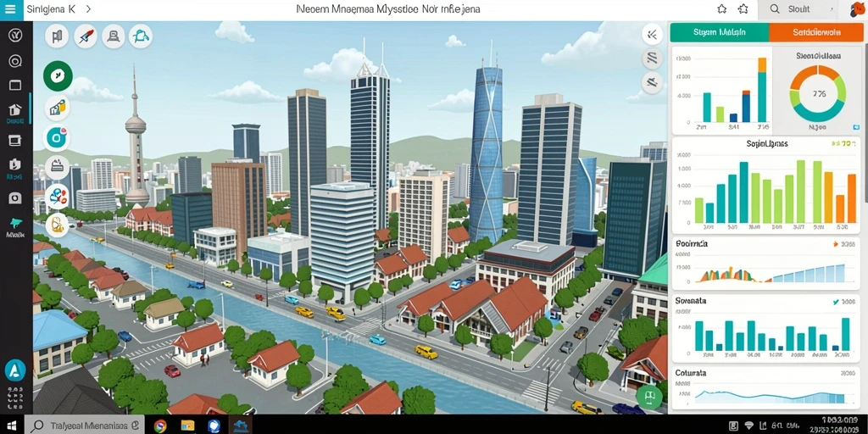Toggle the checkmark in Sorenata panel
The height and width of the screenshot is (434, 868).
click(836, 303)
